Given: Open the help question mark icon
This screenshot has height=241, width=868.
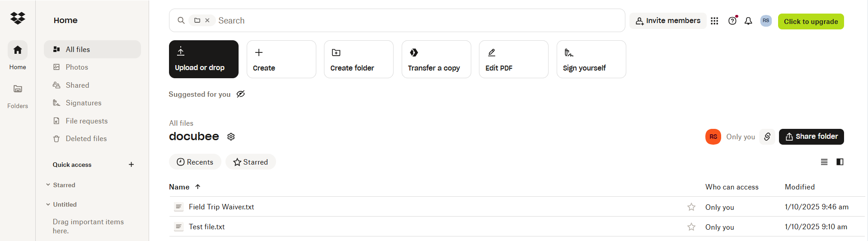Looking at the screenshot, I should coord(732,21).
